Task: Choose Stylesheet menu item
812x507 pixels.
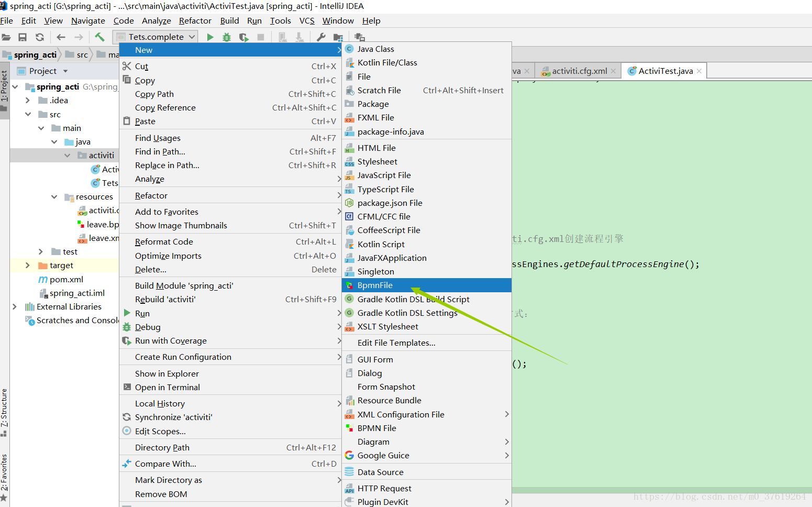Action: pyautogui.click(x=427, y=162)
